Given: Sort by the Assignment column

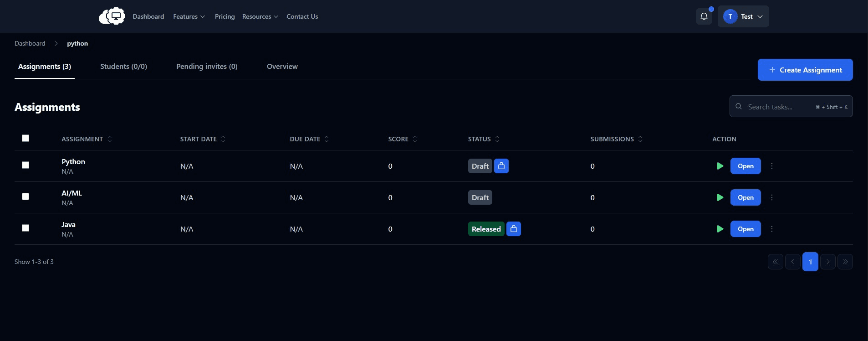Looking at the screenshot, I should tap(110, 139).
